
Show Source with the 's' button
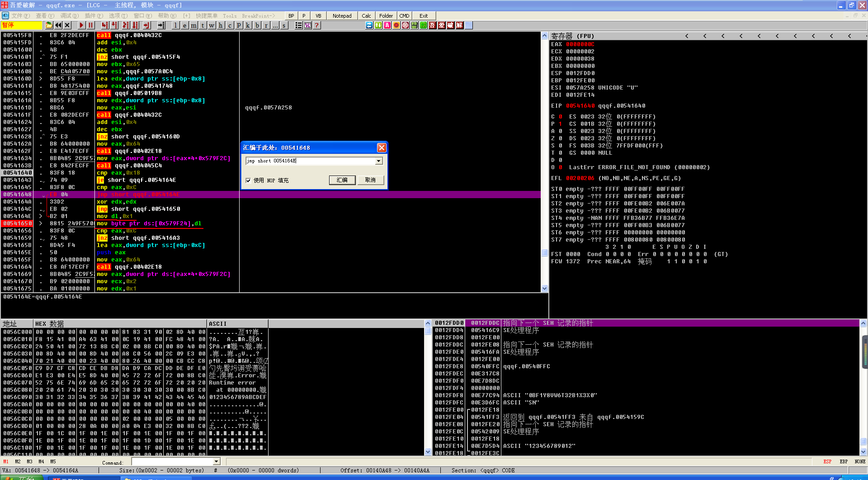pos(284,25)
